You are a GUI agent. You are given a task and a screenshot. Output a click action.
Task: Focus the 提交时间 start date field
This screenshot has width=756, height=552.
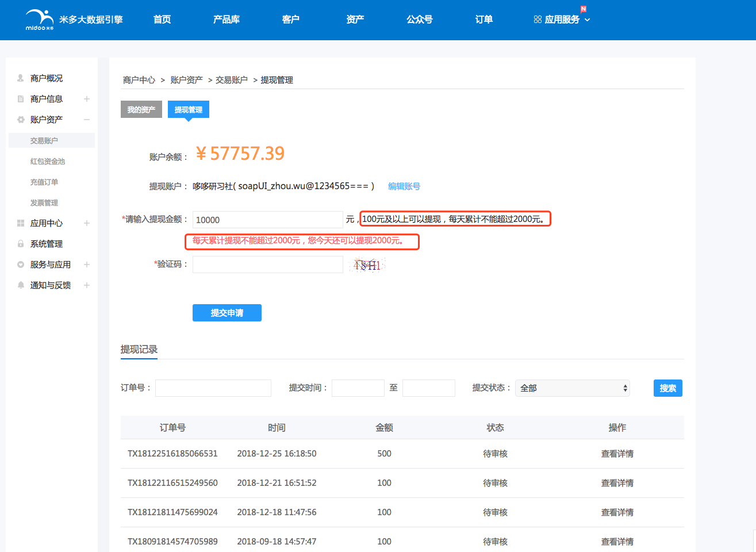point(358,388)
